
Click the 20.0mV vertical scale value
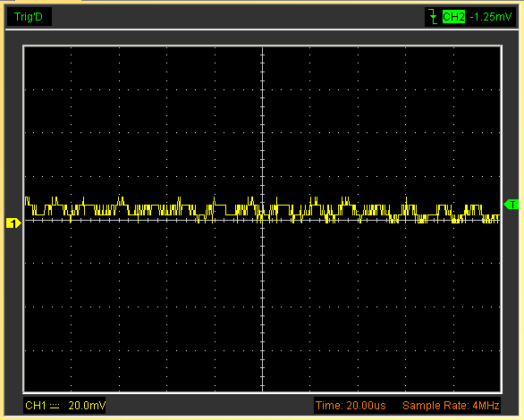pos(87,406)
